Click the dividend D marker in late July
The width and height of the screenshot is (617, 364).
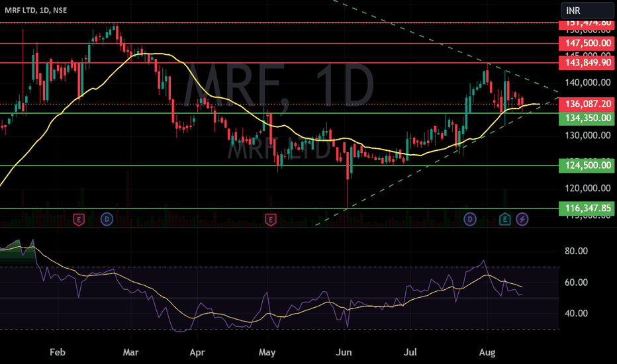coord(470,219)
